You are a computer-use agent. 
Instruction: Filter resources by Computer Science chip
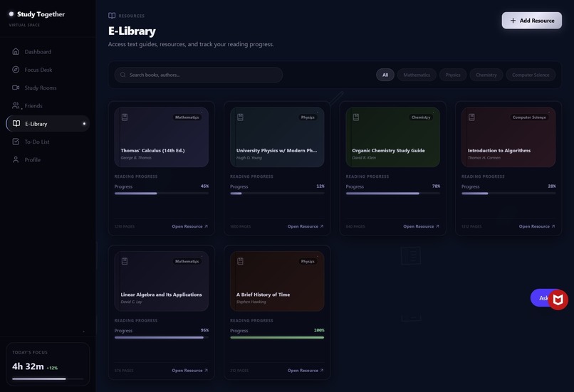pyautogui.click(x=531, y=75)
